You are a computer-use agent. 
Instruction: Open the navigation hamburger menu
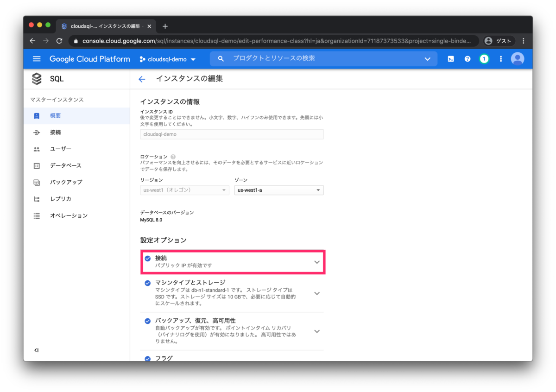(37, 58)
